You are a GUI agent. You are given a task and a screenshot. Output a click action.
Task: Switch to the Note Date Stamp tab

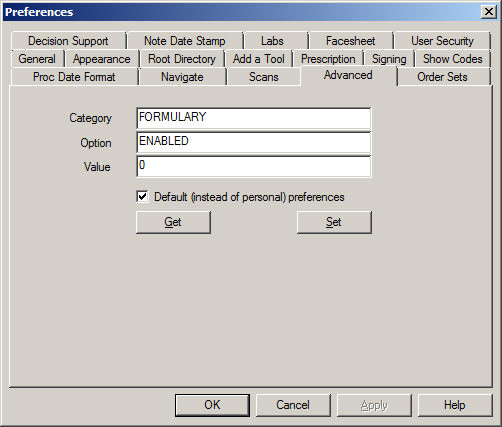point(185,41)
